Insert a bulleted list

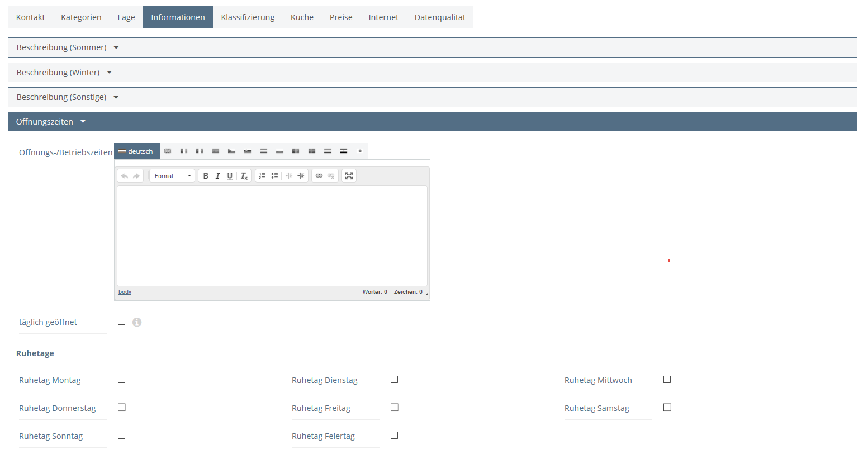coord(274,176)
